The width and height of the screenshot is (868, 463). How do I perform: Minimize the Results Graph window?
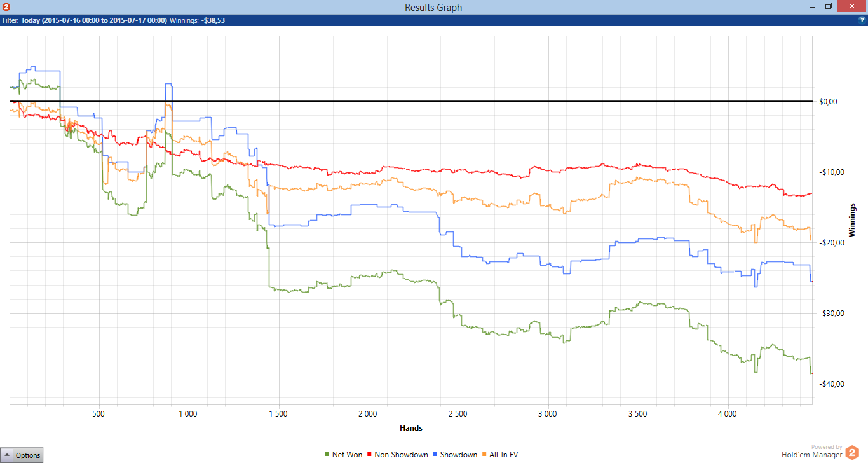pos(813,7)
